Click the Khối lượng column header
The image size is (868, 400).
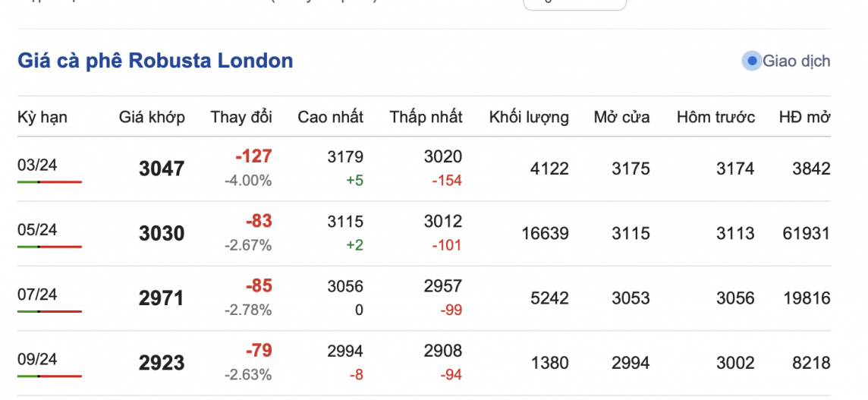coord(529,117)
